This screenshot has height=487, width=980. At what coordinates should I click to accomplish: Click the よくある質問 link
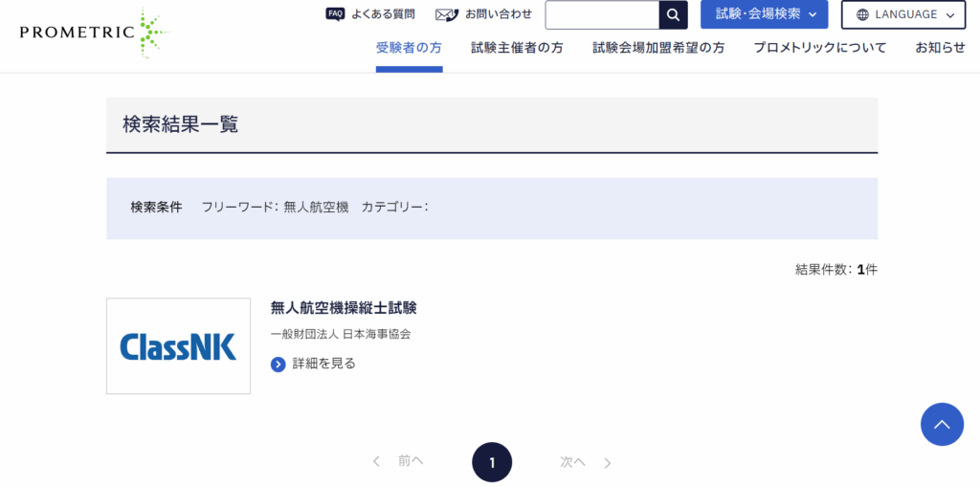[x=383, y=14]
